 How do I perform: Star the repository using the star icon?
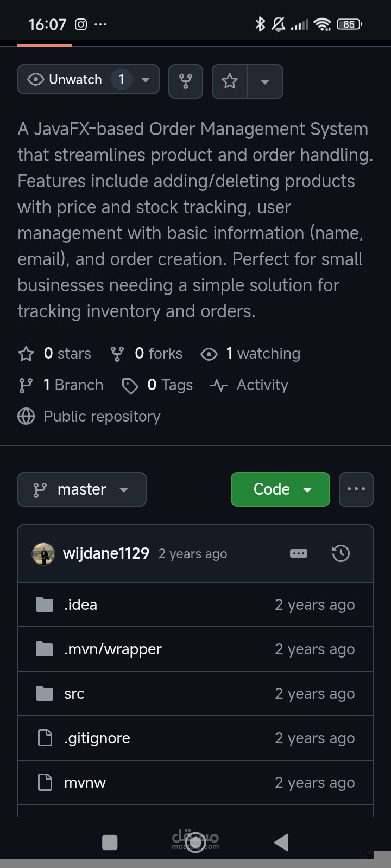point(229,81)
